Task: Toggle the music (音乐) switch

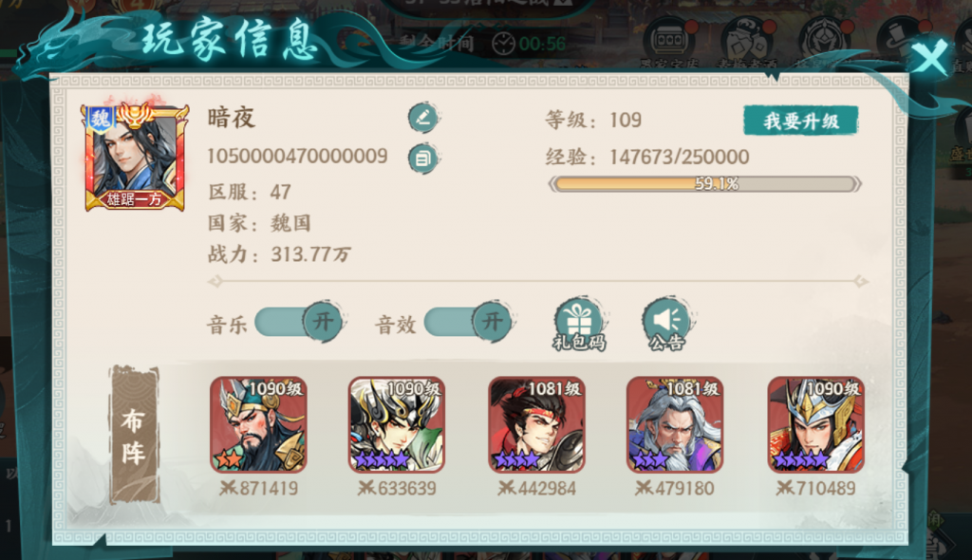Action: 299,323
